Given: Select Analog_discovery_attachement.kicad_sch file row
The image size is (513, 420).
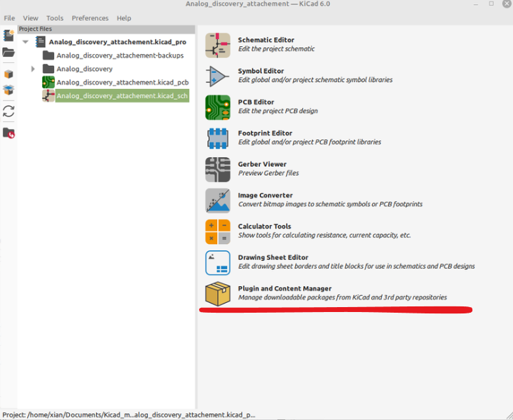Looking at the screenshot, I should (x=122, y=95).
